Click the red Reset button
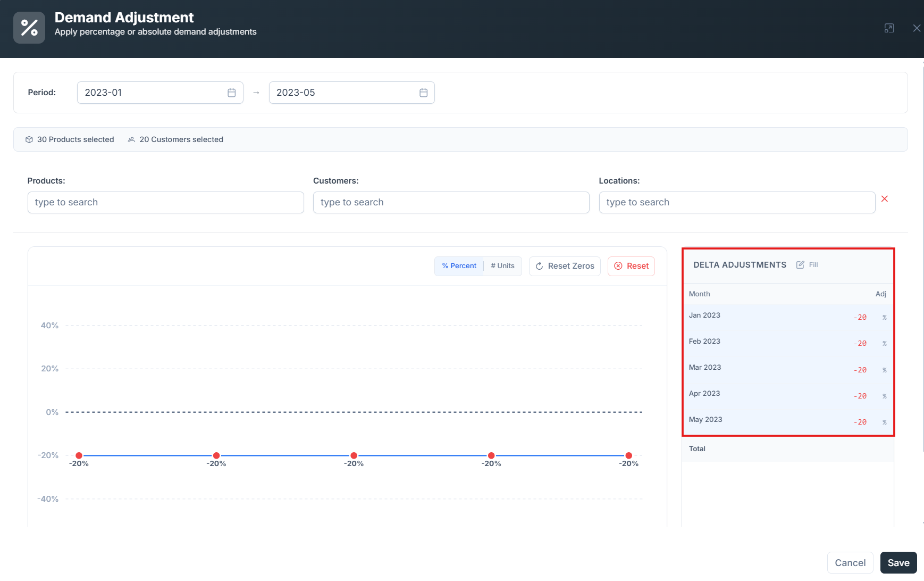The image size is (924, 581). (x=631, y=266)
